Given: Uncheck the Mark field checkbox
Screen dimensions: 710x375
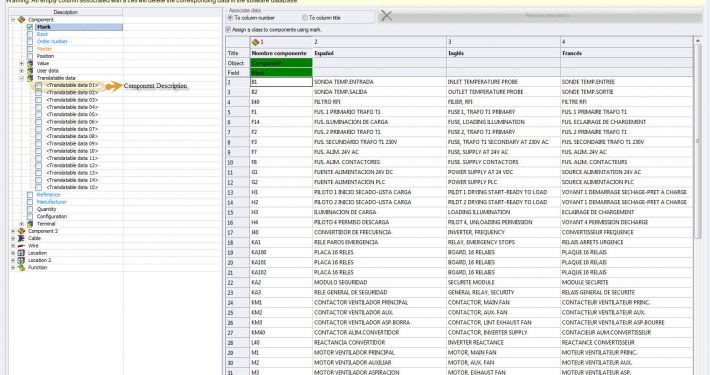Looking at the screenshot, I should [30, 27].
